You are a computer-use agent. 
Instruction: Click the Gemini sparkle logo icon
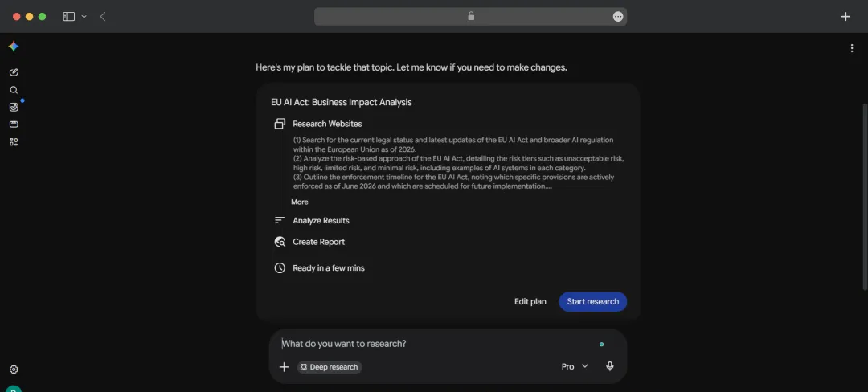point(14,47)
